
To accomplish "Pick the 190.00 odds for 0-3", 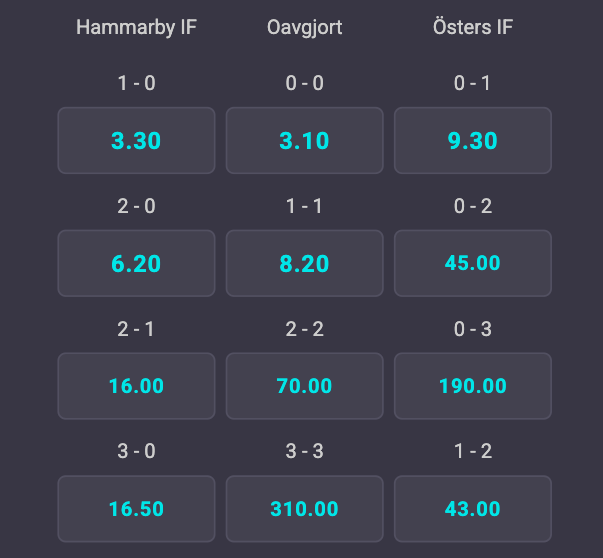I will click(472, 386).
